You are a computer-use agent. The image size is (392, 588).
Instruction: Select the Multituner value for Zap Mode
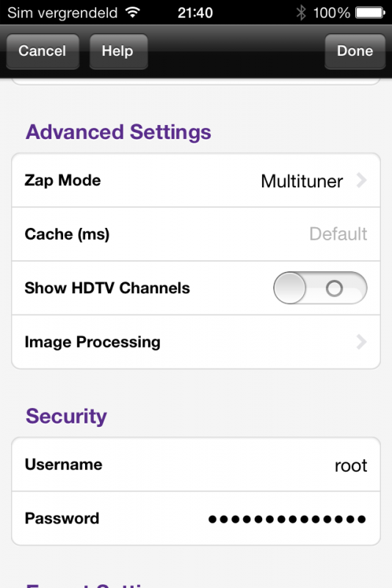[302, 181]
